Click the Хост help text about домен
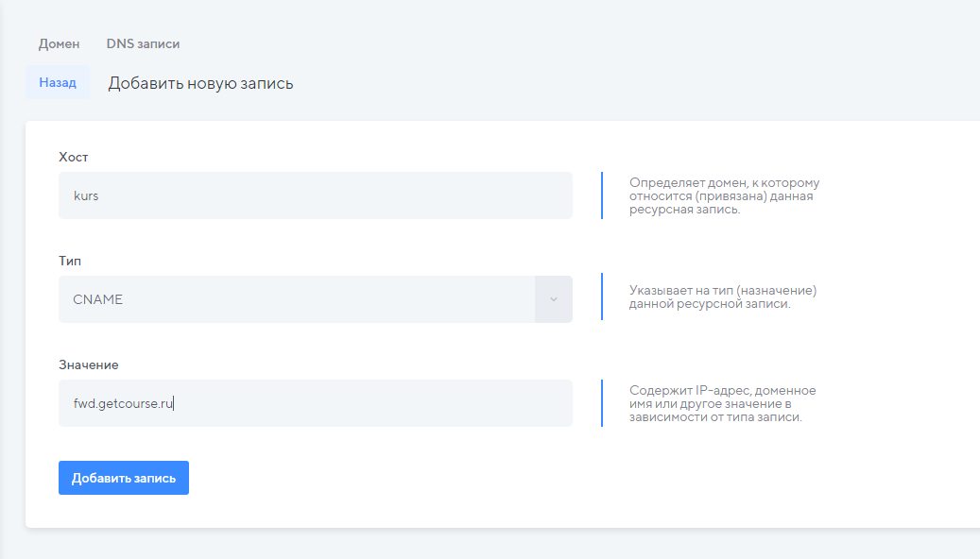 pos(724,195)
